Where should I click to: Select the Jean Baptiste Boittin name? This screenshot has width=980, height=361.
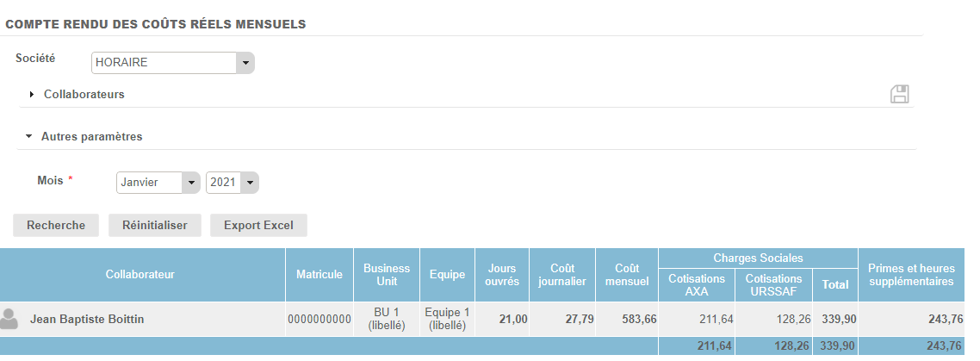pyautogui.click(x=87, y=320)
